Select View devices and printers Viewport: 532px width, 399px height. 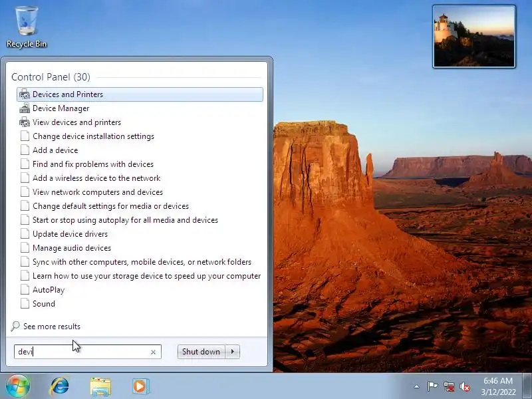(x=140, y=122)
